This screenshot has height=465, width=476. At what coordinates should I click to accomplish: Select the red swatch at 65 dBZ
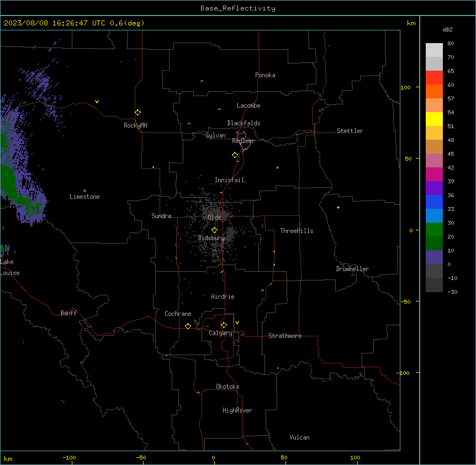point(434,77)
